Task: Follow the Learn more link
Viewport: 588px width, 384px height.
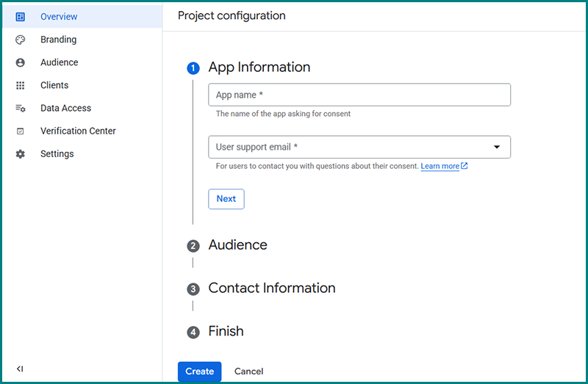Action: pyautogui.click(x=440, y=167)
